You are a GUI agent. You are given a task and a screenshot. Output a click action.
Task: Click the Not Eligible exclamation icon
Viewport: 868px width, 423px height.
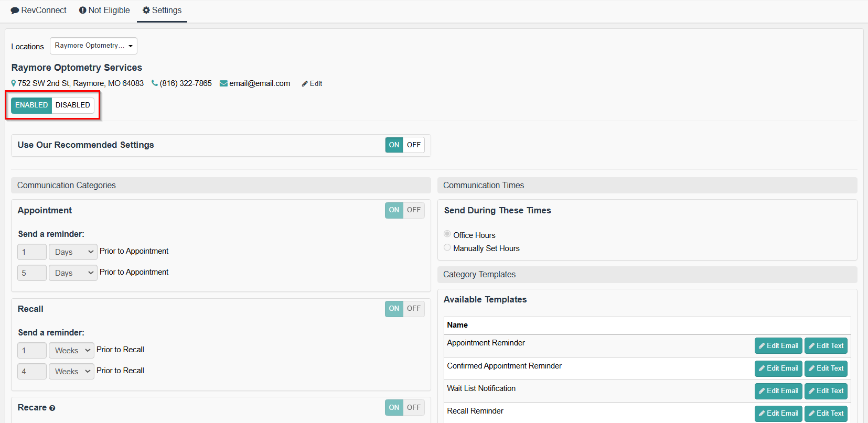82,10
